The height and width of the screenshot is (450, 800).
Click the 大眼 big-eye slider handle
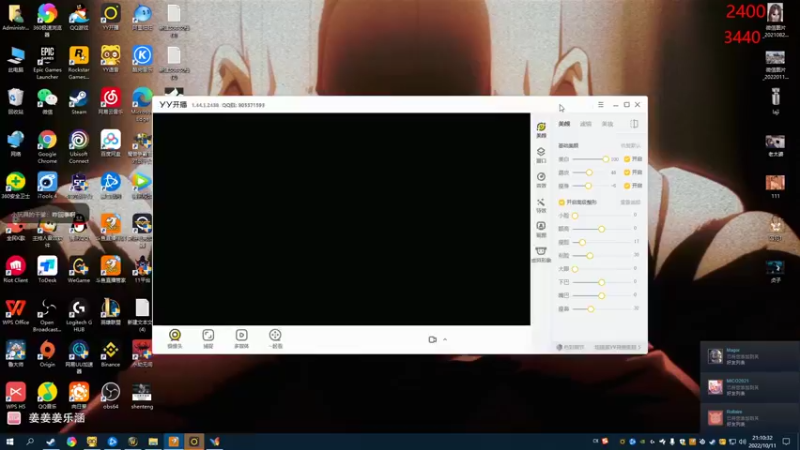click(x=575, y=269)
